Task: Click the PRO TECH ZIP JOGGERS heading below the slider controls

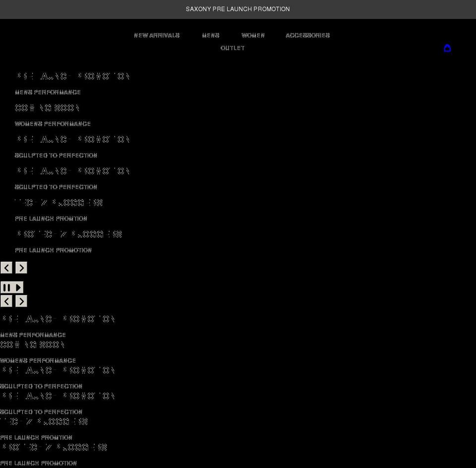Action: (x=54, y=447)
